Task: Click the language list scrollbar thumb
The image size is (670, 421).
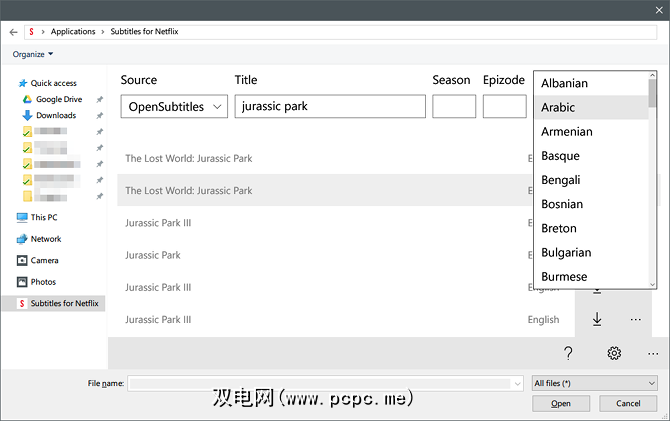Action: [652, 93]
